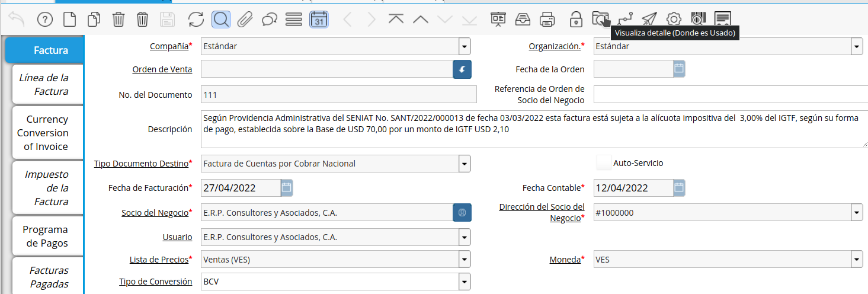This screenshot has width=868, height=294.
Task: Switch to Línea de la Factura tab
Action: pyautogui.click(x=49, y=84)
